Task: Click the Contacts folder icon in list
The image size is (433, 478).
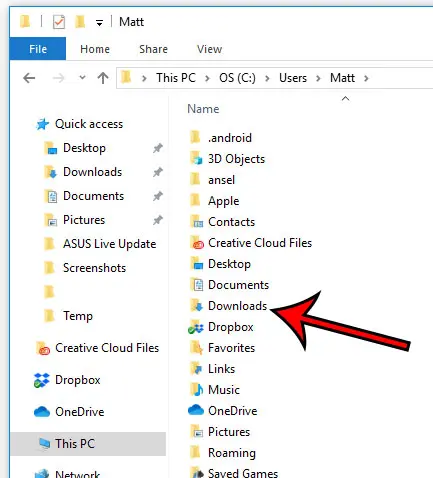Action: click(x=196, y=222)
